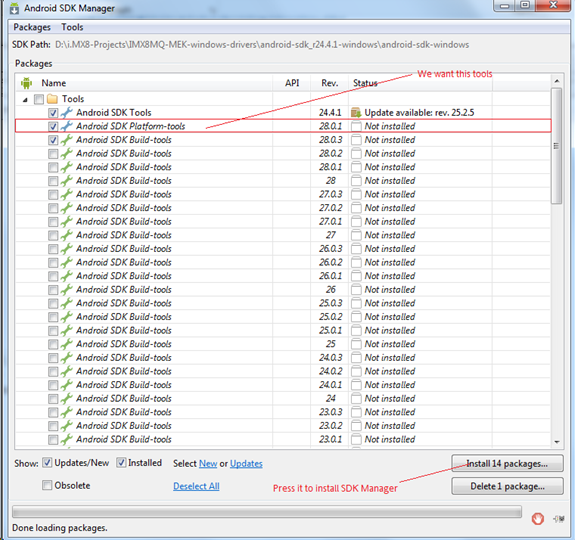Click the not-installed status icon for rev. 25.0.3
Screen dimensions: 575x540
(x=356, y=303)
